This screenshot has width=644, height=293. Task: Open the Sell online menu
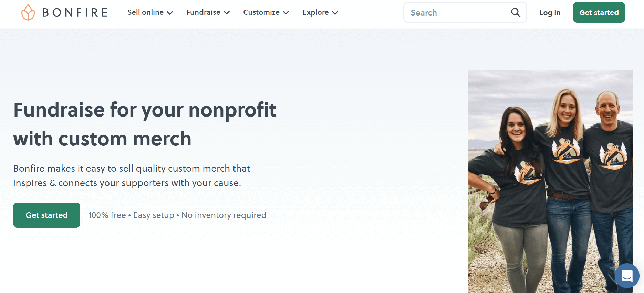pyautogui.click(x=145, y=12)
